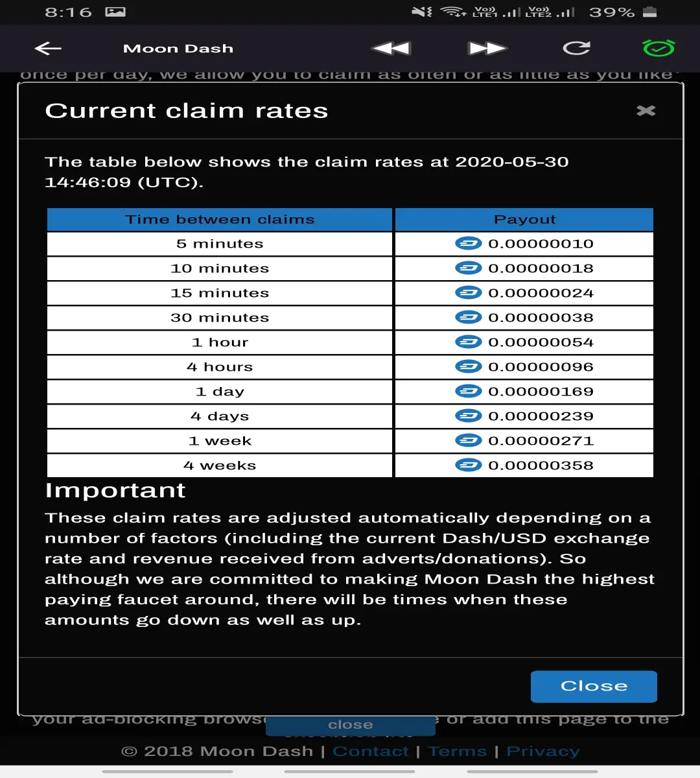Dismiss the dialog using the X icon
Screen dimensions: 700x778
coord(646,111)
